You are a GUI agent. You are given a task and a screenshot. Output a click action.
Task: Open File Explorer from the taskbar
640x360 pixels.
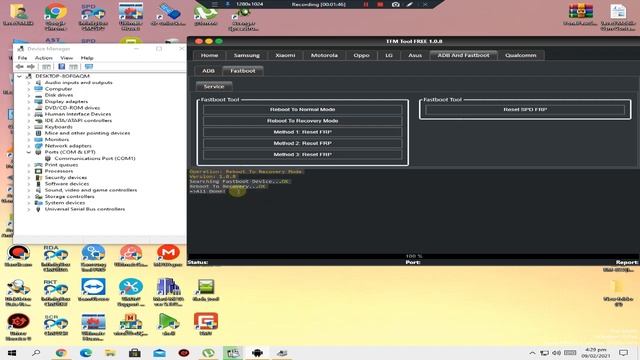coord(110,353)
